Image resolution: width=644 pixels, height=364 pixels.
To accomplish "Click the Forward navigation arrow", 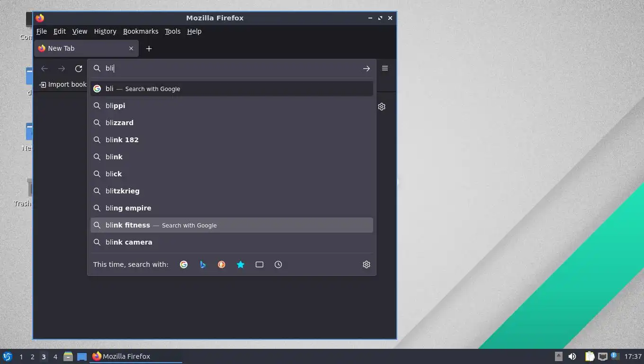I will click(x=62, y=68).
